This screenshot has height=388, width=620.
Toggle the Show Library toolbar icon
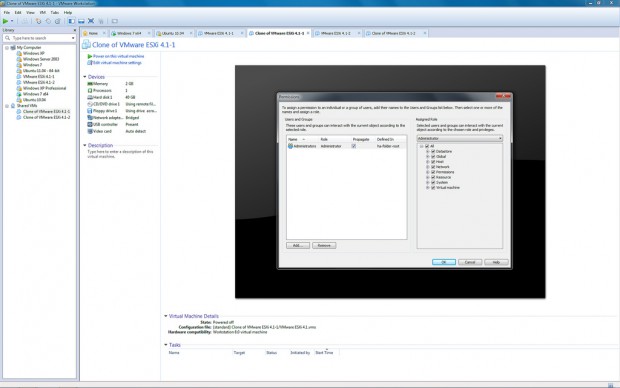(72, 21)
